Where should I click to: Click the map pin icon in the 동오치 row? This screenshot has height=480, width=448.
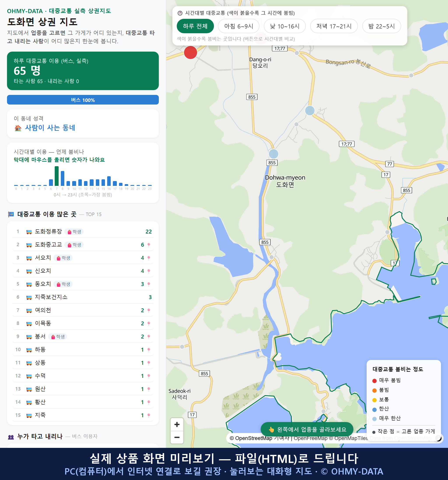(x=149, y=284)
